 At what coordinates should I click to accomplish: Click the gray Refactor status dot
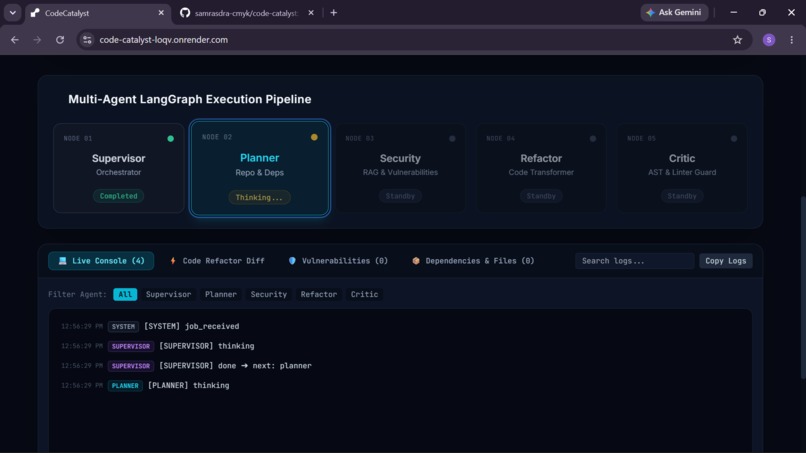coord(593,138)
